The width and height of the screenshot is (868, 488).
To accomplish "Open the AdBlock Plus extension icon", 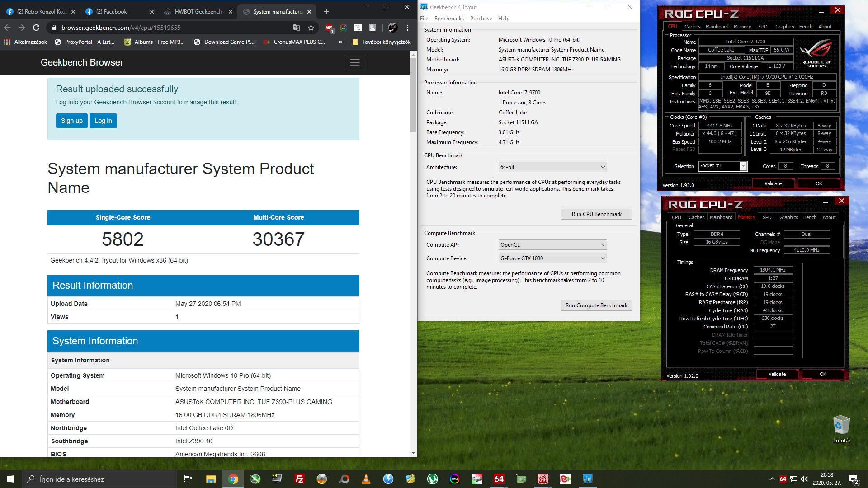I will (x=329, y=28).
